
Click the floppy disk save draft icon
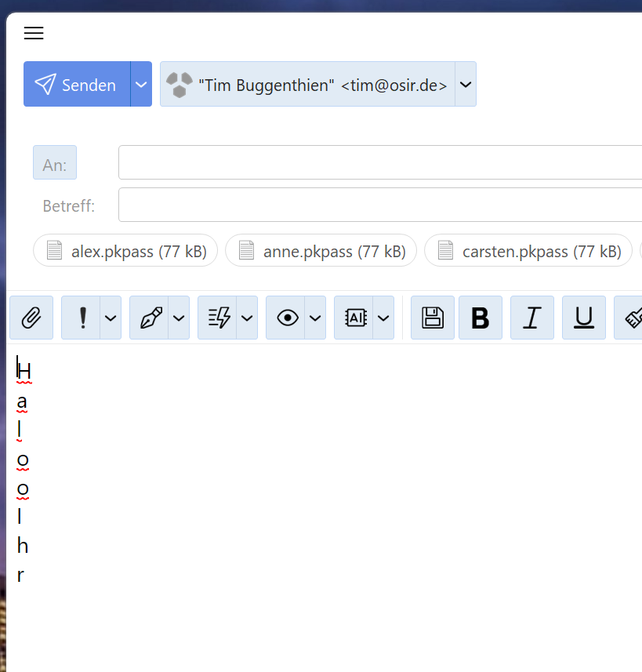pyautogui.click(x=433, y=318)
